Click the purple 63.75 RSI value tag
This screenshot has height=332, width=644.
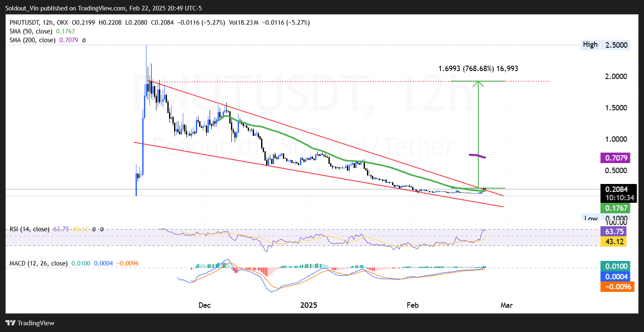tap(613, 231)
